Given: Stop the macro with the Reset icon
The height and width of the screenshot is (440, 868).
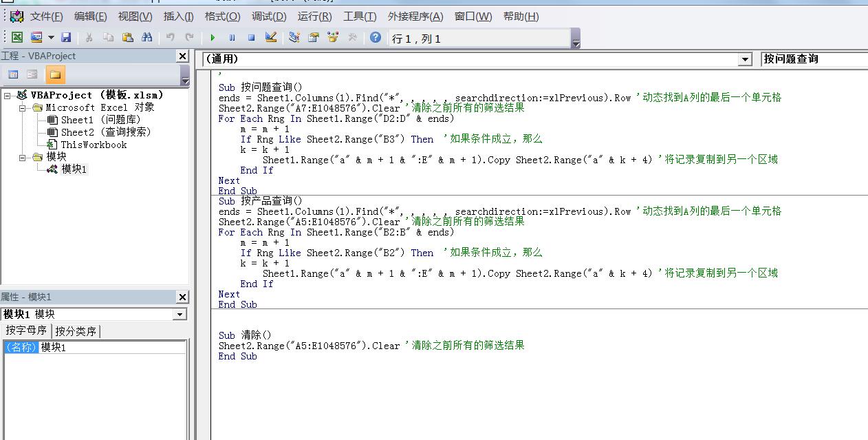Looking at the screenshot, I should (x=249, y=38).
